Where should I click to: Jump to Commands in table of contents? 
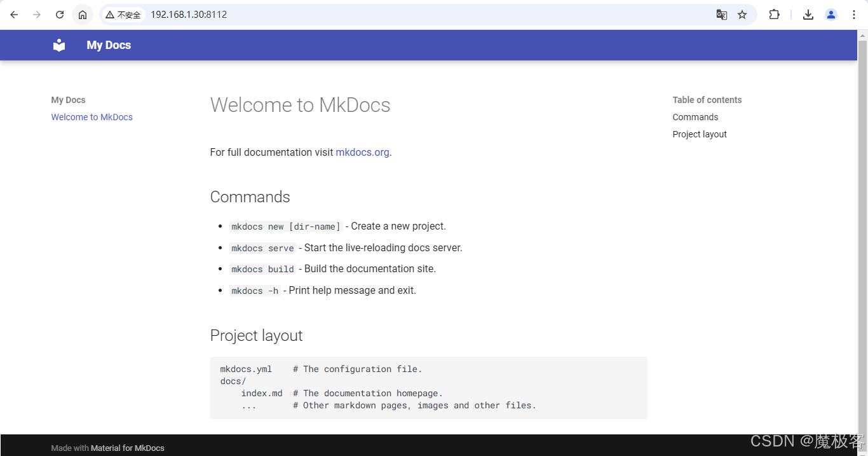point(695,117)
